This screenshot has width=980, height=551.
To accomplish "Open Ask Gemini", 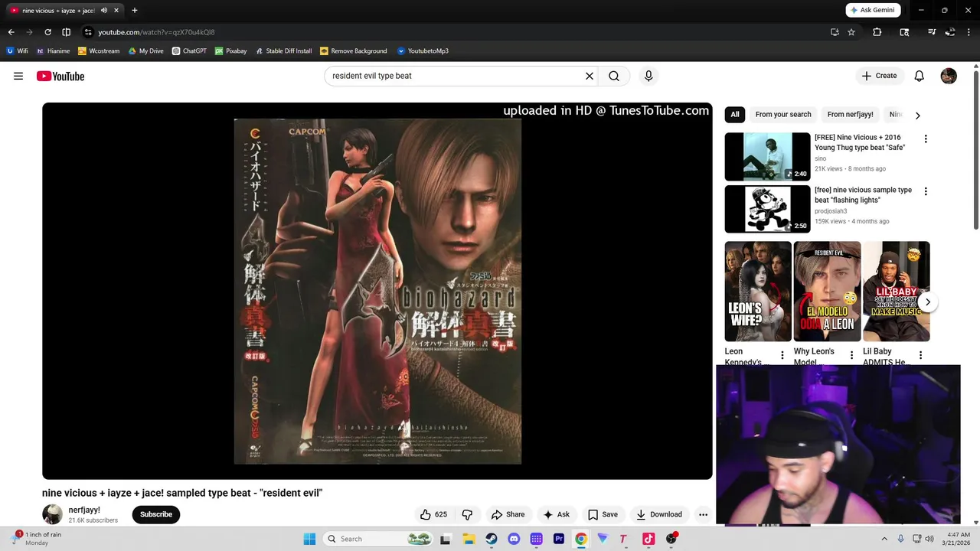I will click(x=873, y=10).
